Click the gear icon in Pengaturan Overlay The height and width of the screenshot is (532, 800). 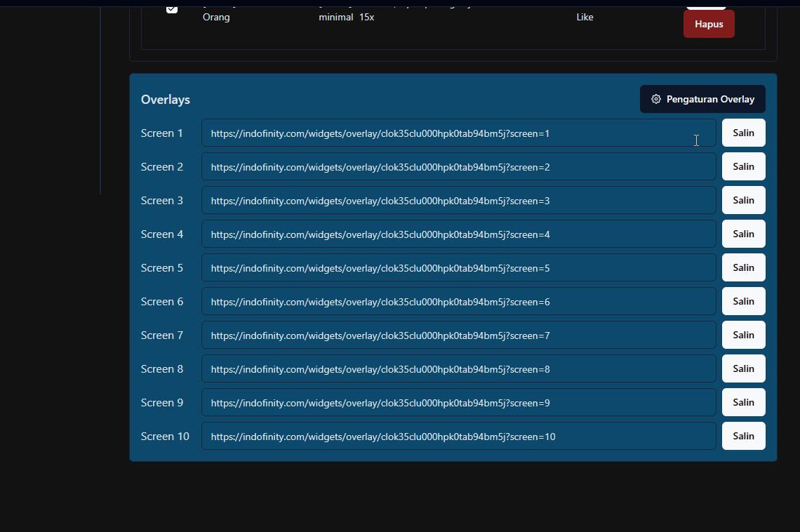click(656, 99)
